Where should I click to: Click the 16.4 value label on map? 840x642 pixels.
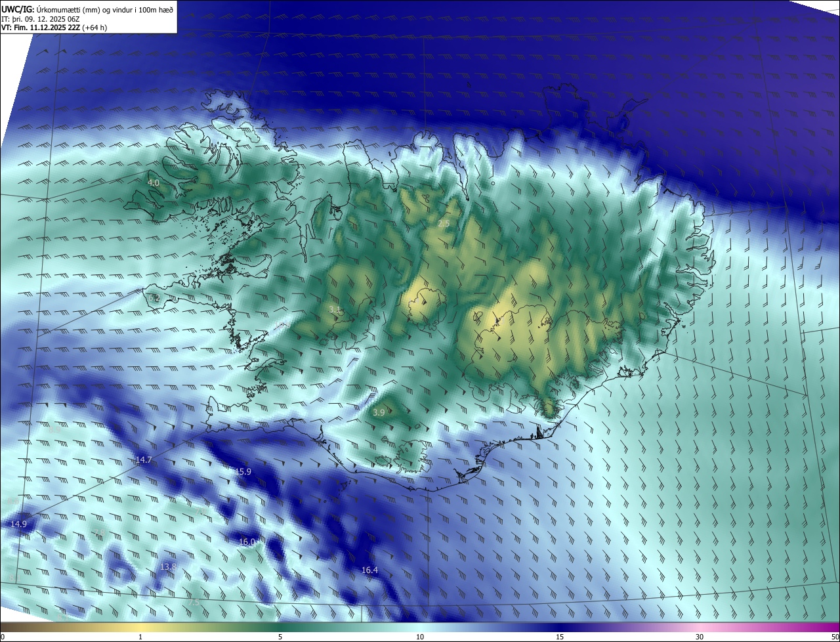(370, 570)
